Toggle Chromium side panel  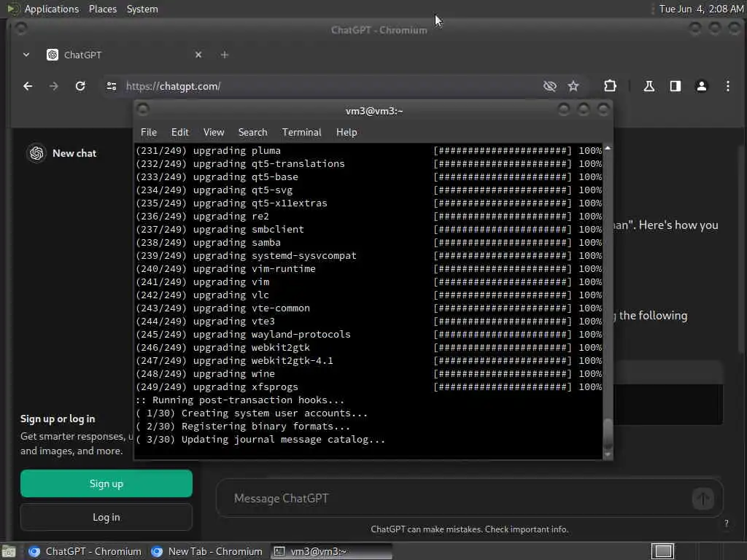[x=675, y=86]
